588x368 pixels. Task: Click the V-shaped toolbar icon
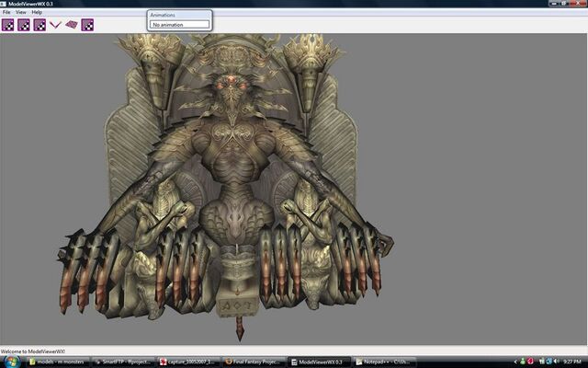tap(55, 25)
